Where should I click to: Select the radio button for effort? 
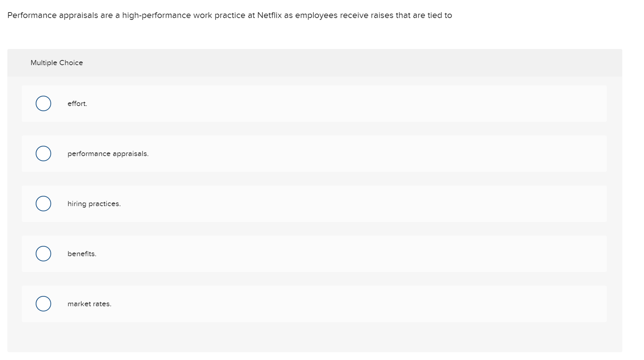(x=43, y=103)
